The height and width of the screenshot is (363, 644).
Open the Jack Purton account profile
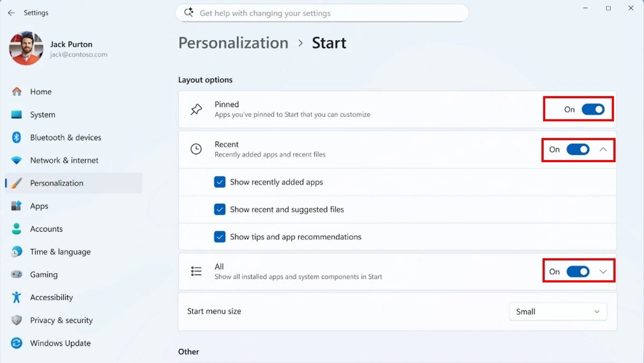[x=59, y=48]
